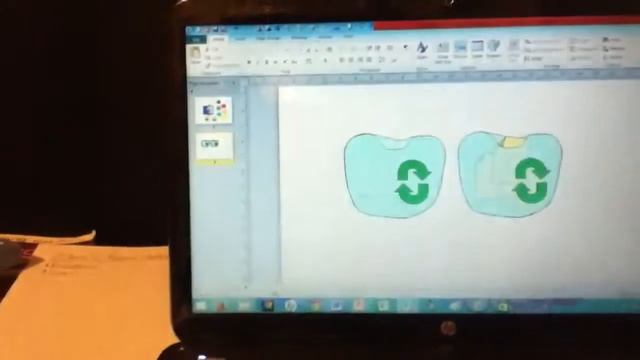The width and height of the screenshot is (640, 360).
Task: Align text right
Action: coord(360,60)
